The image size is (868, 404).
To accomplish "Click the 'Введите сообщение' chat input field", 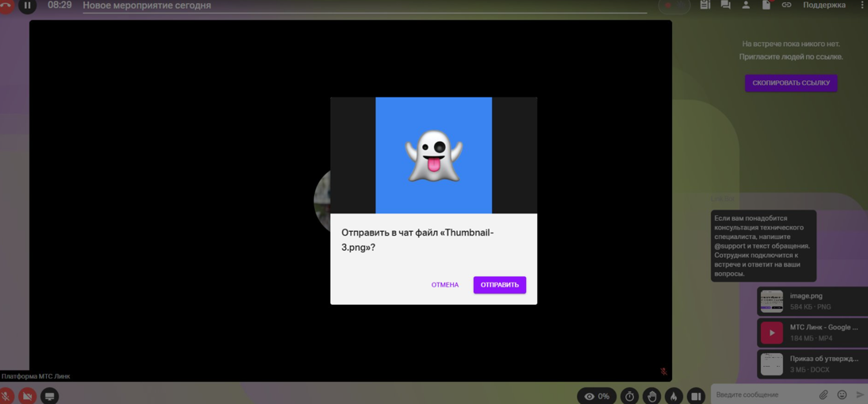I will (764, 394).
